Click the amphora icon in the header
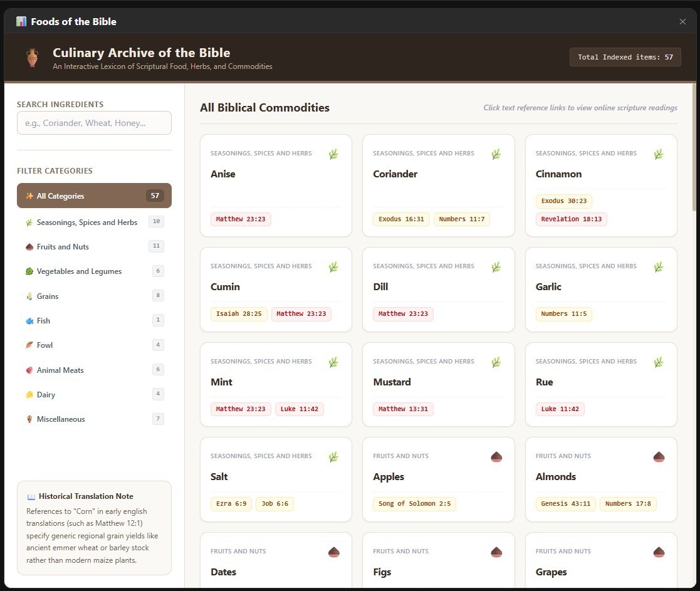This screenshot has width=700, height=591. pos(32,58)
